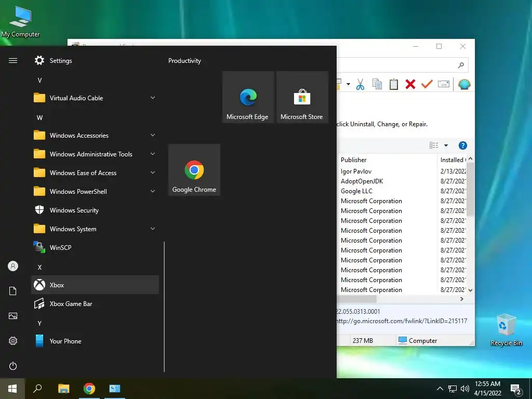Open the network tray icon
The image size is (532, 399).
pos(453,389)
